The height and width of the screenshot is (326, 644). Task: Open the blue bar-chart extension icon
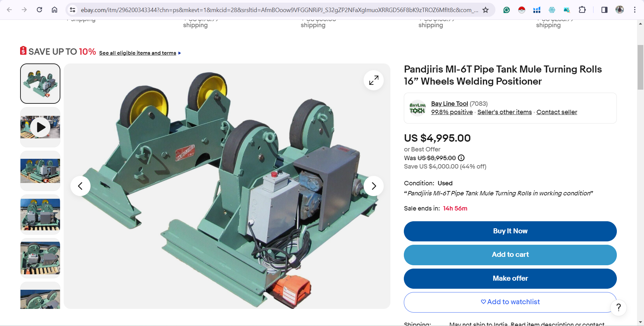click(537, 10)
